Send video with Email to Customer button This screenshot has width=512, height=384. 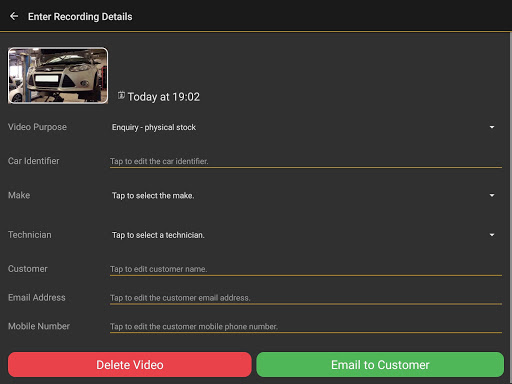380,365
